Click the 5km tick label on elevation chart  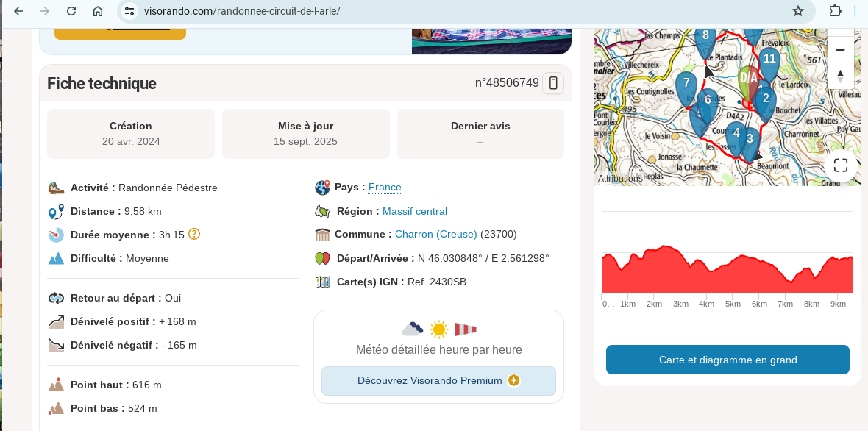pos(733,304)
